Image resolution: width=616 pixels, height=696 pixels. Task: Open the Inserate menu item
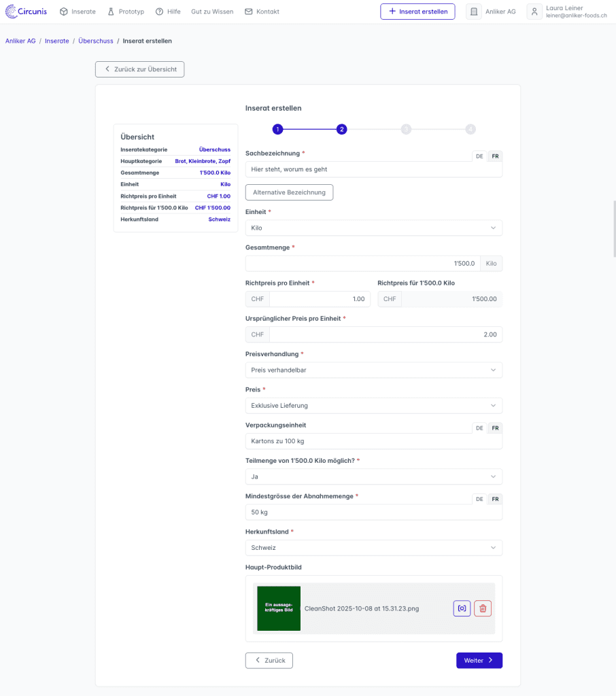[x=78, y=12]
